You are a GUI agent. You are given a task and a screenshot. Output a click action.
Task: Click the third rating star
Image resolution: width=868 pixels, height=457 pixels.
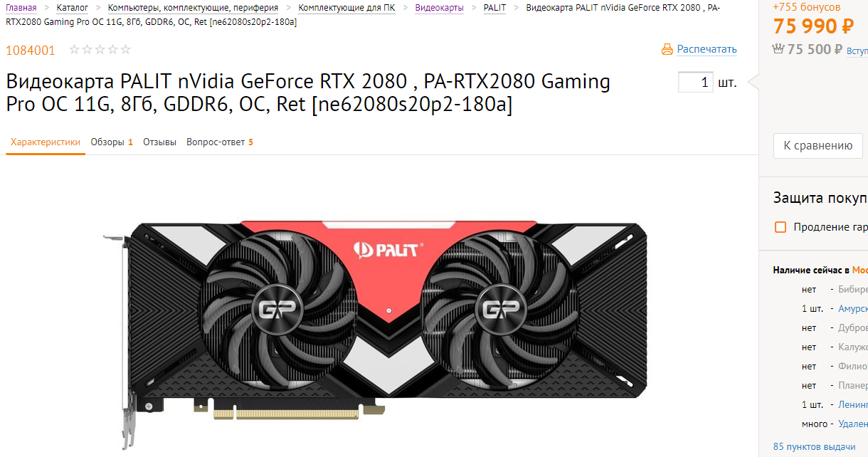coord(100,50)
